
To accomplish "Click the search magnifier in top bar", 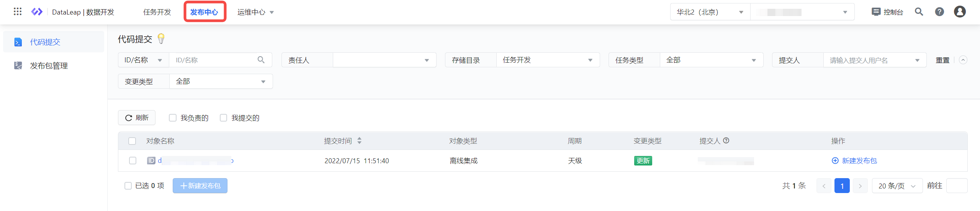I will pos(919,12).
